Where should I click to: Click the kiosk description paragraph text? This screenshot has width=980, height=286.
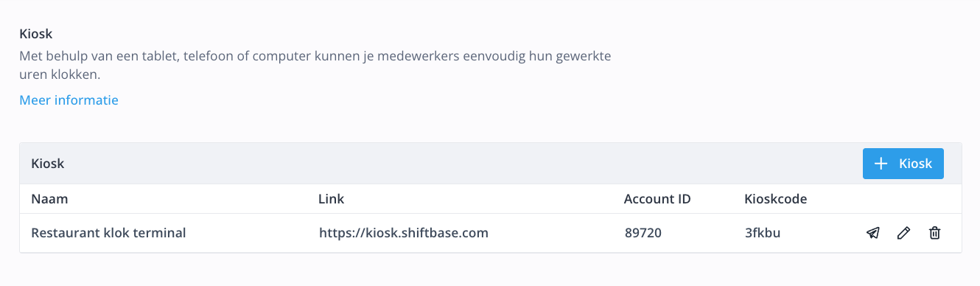[x=315, y=65]
